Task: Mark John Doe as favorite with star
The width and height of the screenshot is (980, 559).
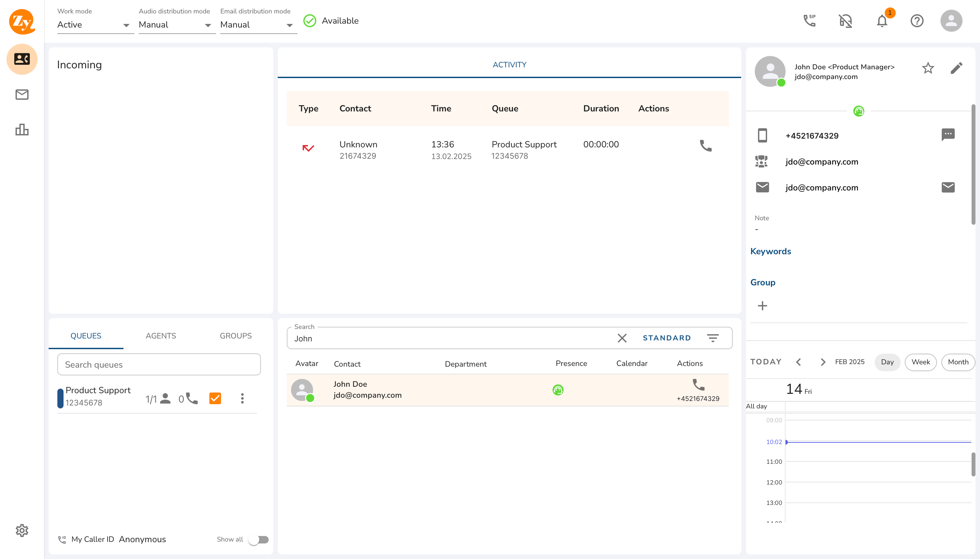Action: pyautogui.click(x=928, y=68)
